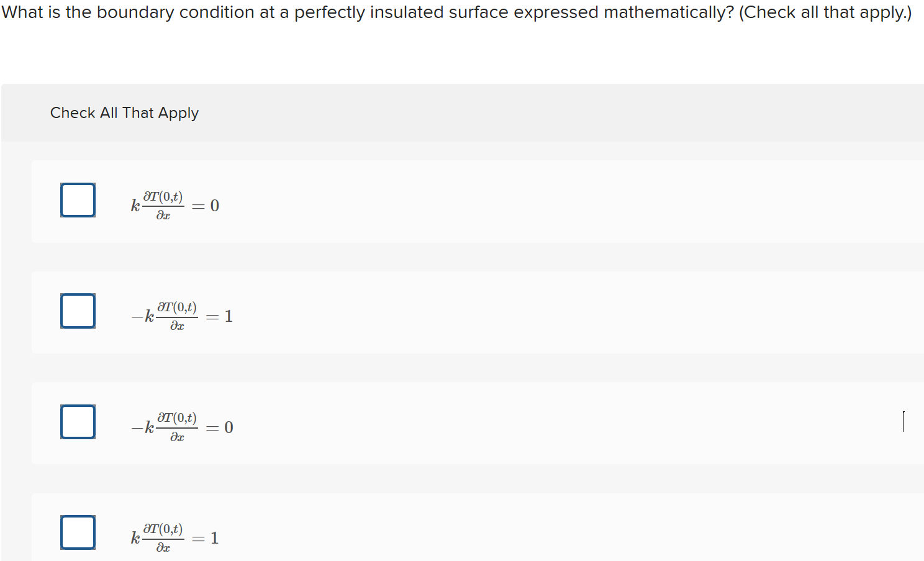Click the equation k∂T(0,t)/∂x = 1
This screenshot has height=561, width=924.
[174, 537]
